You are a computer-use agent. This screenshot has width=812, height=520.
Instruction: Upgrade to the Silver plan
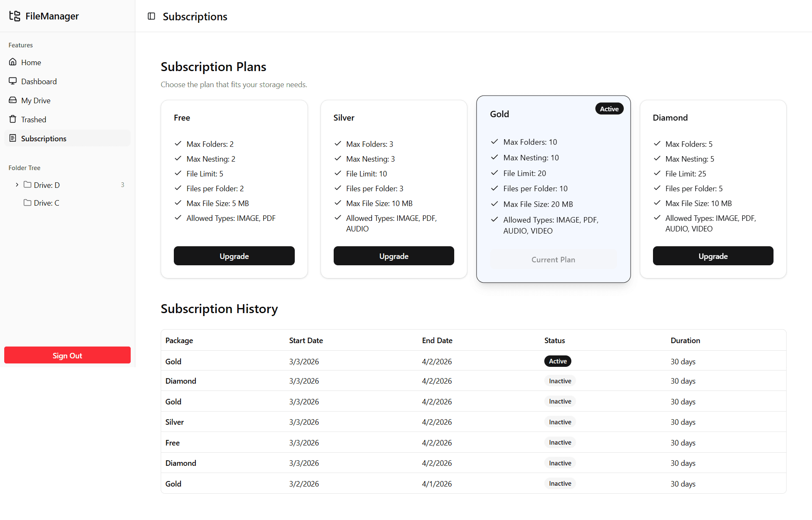394,256
